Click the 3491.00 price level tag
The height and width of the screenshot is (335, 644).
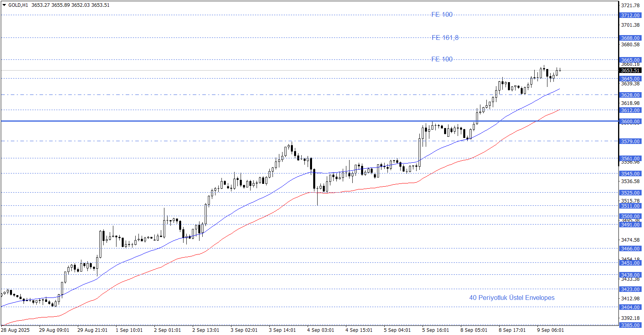coord(630,225)
